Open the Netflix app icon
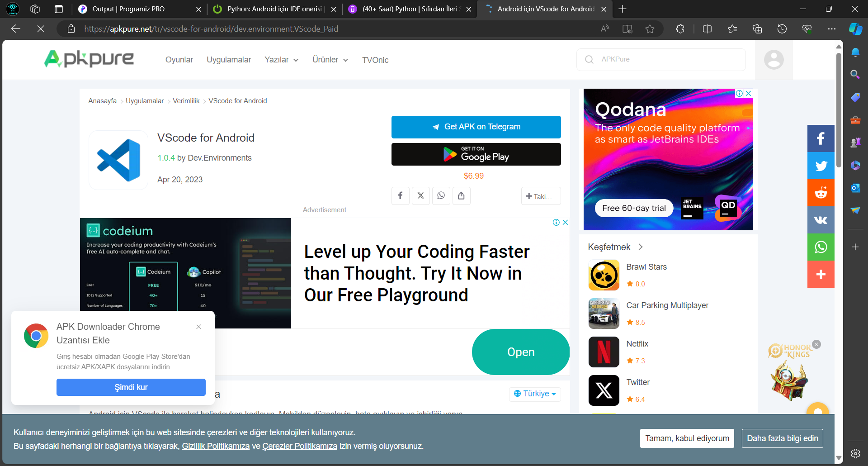The image size is (868, 466). point(604,352)
